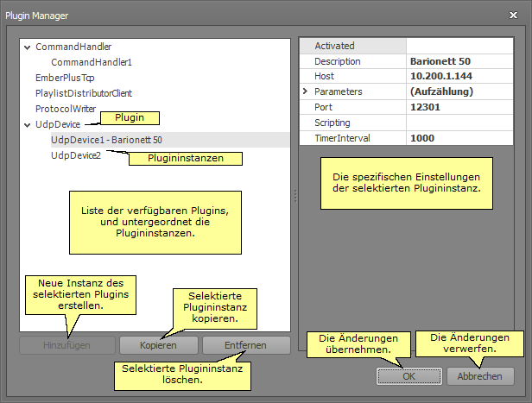This screenshot has height=403, width=532.
Task: Edit Port value 12301
Action: tap(459, 107)
